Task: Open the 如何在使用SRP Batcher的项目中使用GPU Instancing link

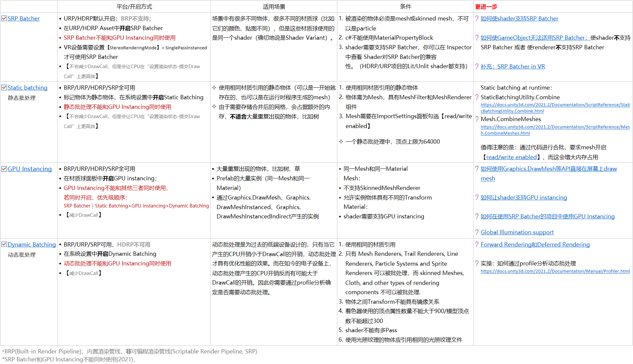Action: (547, 216)
